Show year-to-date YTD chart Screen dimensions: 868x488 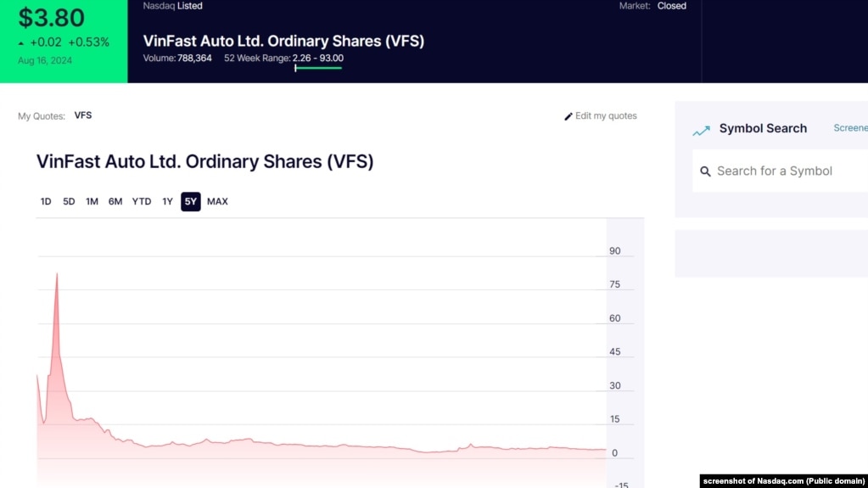(141, 202)
